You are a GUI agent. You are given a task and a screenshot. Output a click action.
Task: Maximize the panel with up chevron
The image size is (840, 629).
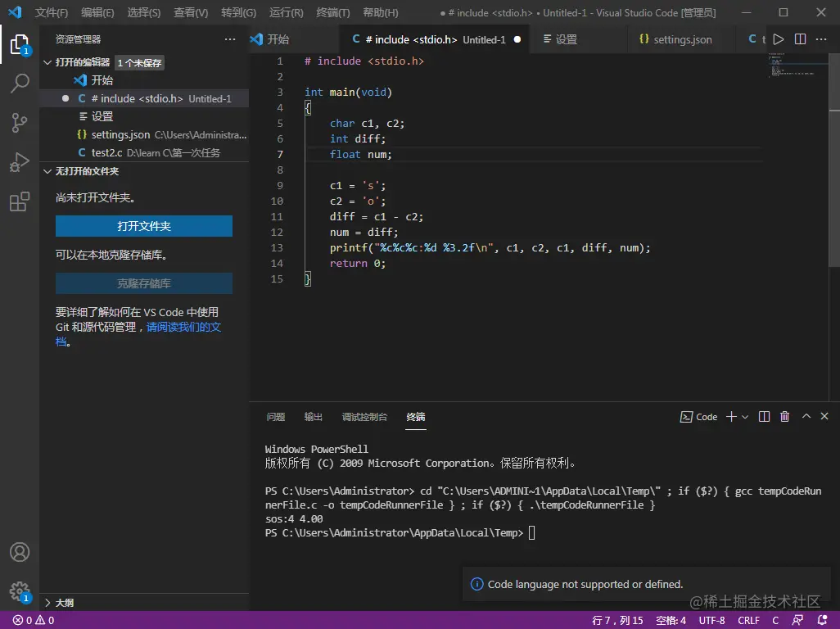pyautogui.click(x=806, y=416)
